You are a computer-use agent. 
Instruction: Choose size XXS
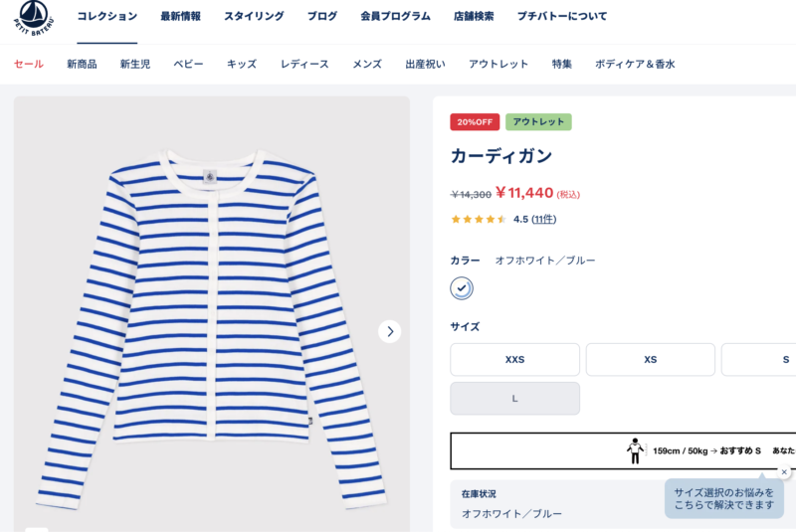click(x=514, y=359)
